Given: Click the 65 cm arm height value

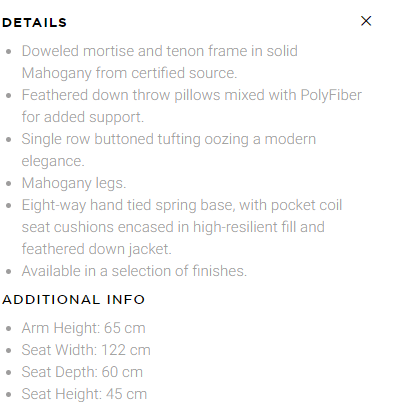Looking at the screenshot, I should [x=125, y=328].
